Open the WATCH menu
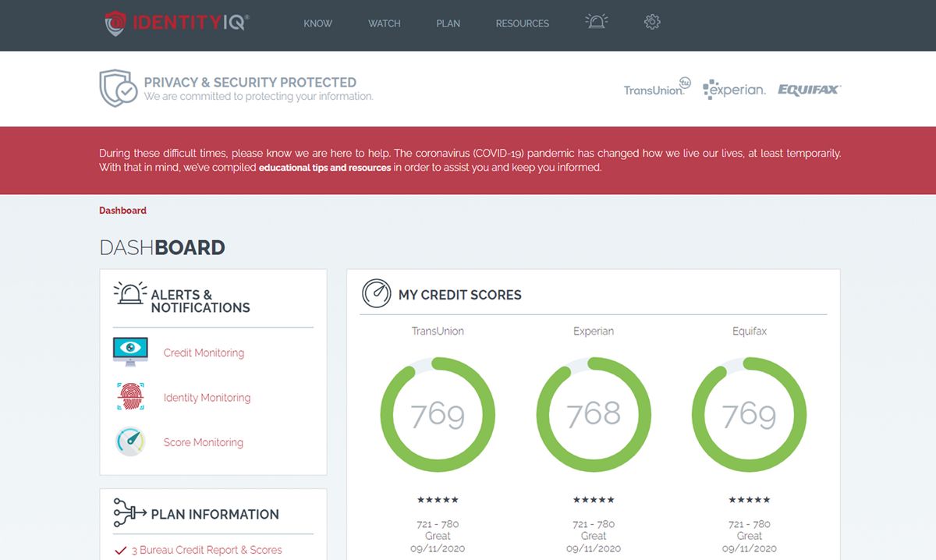Screen dimensions: 936x560 coord(384,23)
